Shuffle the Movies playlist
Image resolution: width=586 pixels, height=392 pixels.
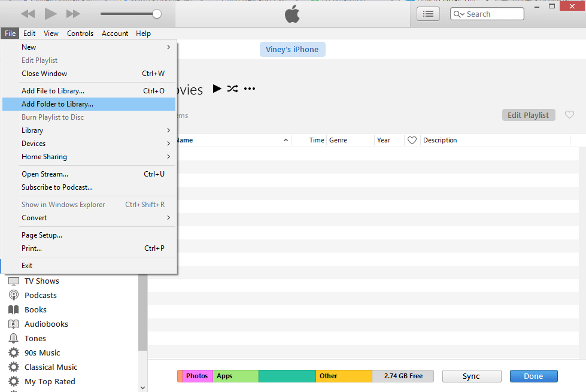click(x=232, y=89)
